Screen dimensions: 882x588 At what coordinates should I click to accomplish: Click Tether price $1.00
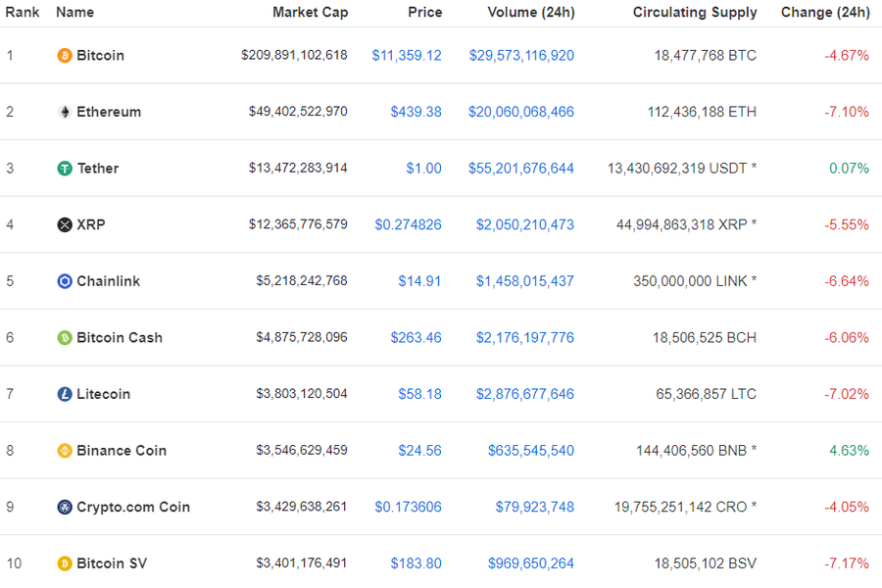[424, 169]
